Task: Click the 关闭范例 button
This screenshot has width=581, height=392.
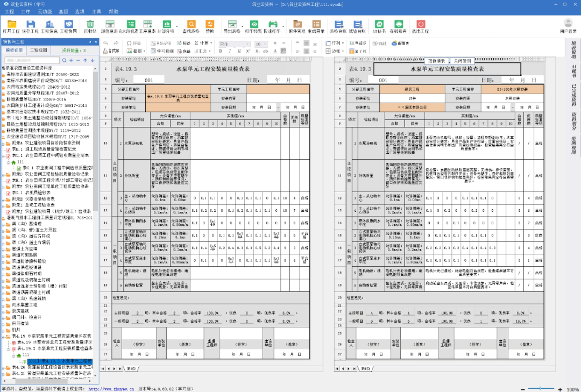Action: coord(462,61)
